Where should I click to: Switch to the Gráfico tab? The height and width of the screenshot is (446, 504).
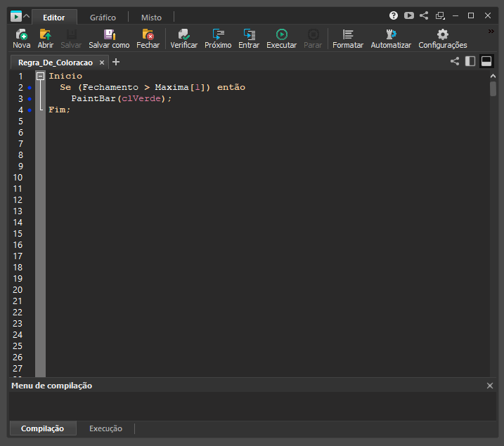103,18
